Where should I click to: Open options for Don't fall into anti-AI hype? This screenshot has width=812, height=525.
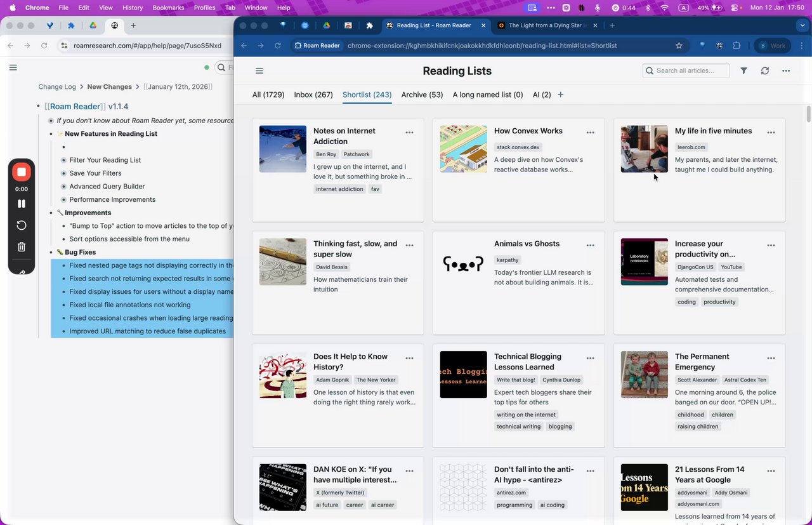[590, 471]
